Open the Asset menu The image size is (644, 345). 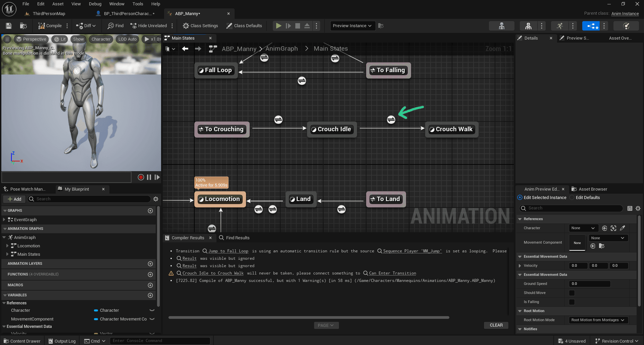58,4
